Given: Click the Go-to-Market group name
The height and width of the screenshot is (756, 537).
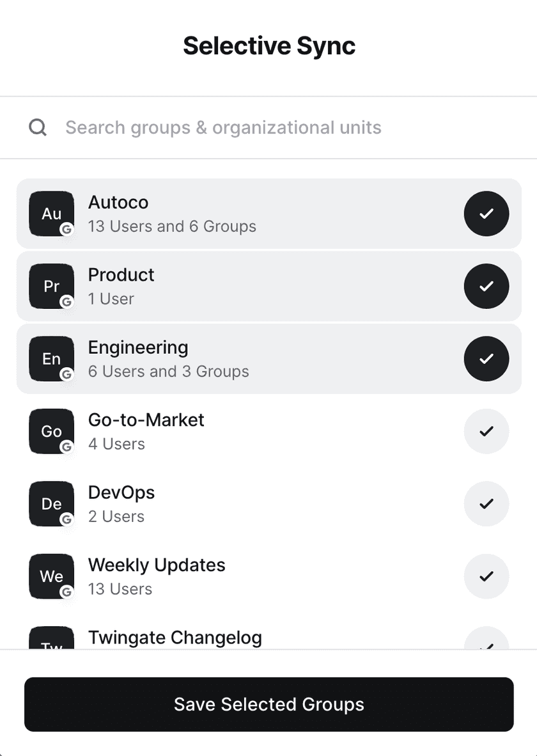Looking at the screenshot, I should coord(146,420).
